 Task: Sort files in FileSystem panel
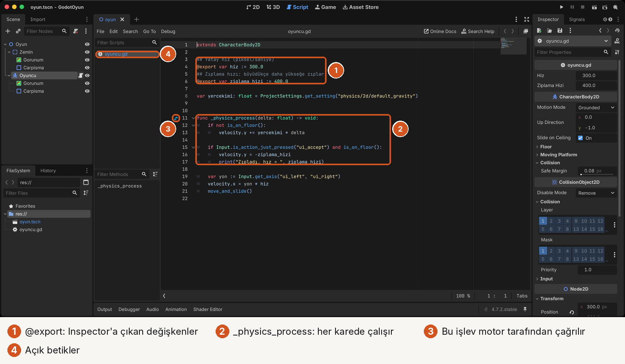86,193
